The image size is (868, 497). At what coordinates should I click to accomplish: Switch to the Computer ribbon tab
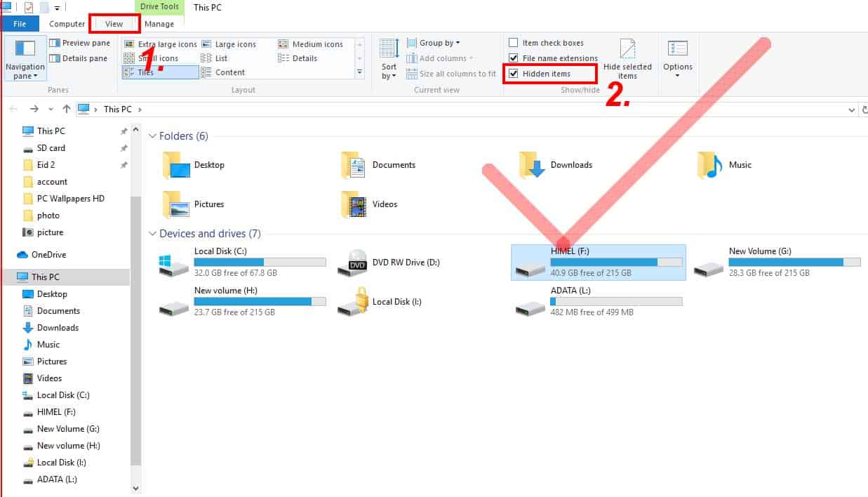click(67, 23)
